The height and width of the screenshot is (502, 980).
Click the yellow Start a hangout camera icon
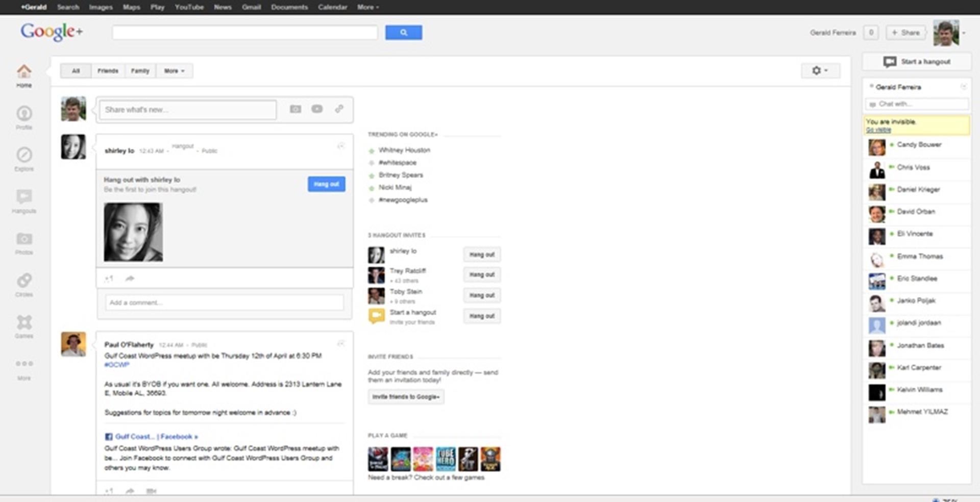click(376, 316)
